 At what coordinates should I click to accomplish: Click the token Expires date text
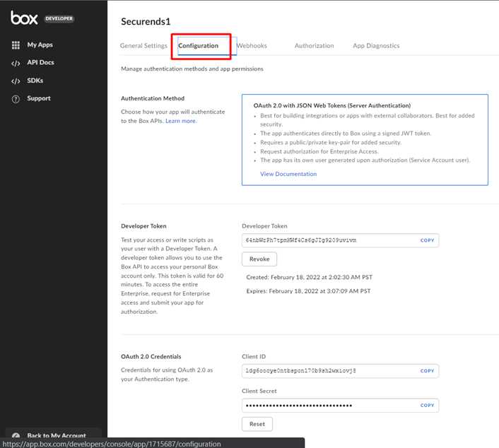pyautogui.click(x=308, y=291)
